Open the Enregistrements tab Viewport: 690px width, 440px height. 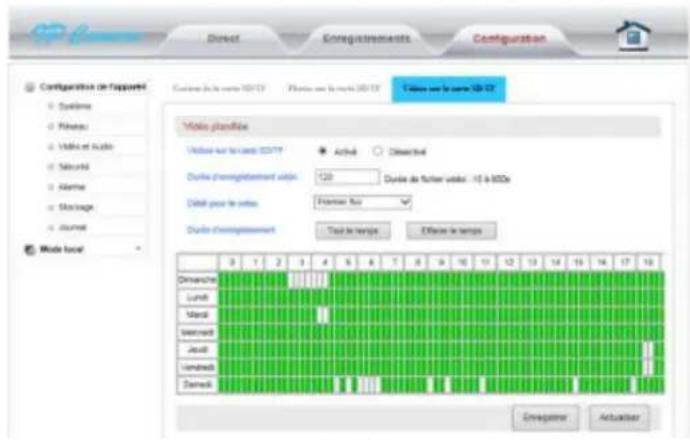(367, 39)
